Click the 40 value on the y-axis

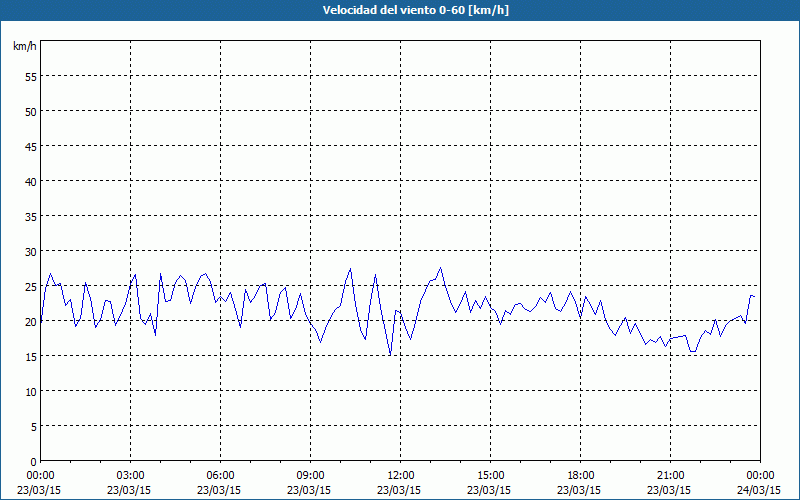[x=31, y=182]
